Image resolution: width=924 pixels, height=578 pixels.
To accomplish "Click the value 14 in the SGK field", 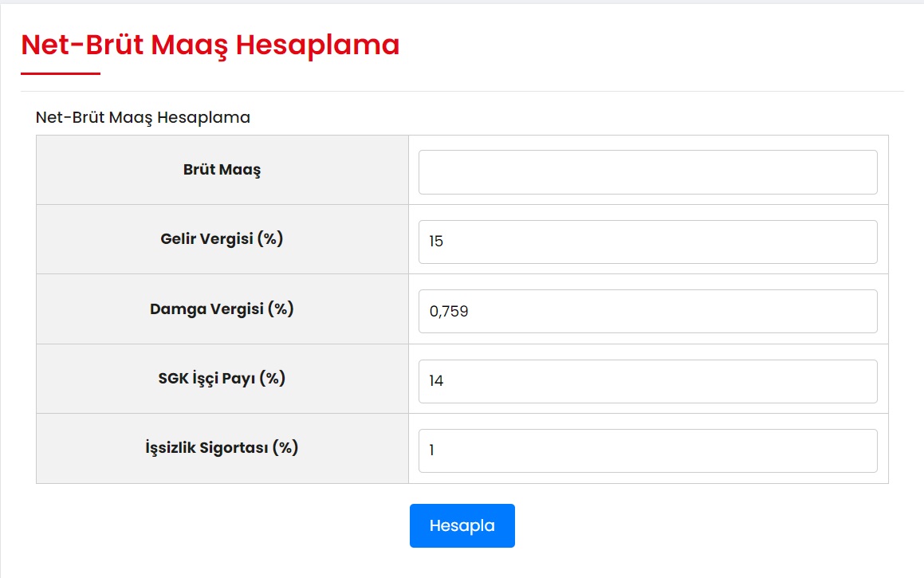I will [436, 381].
